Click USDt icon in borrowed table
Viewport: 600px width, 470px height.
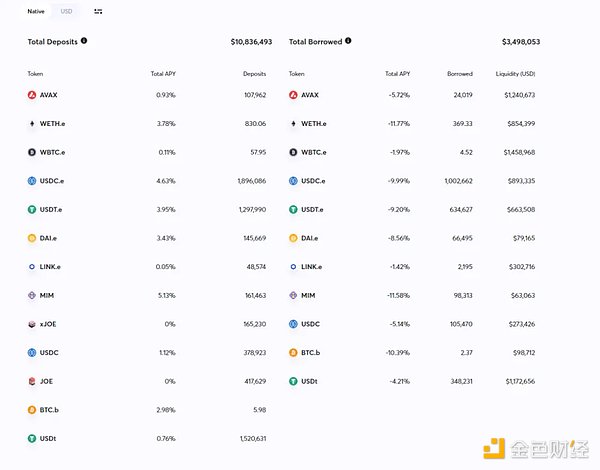tap(293, 381)
